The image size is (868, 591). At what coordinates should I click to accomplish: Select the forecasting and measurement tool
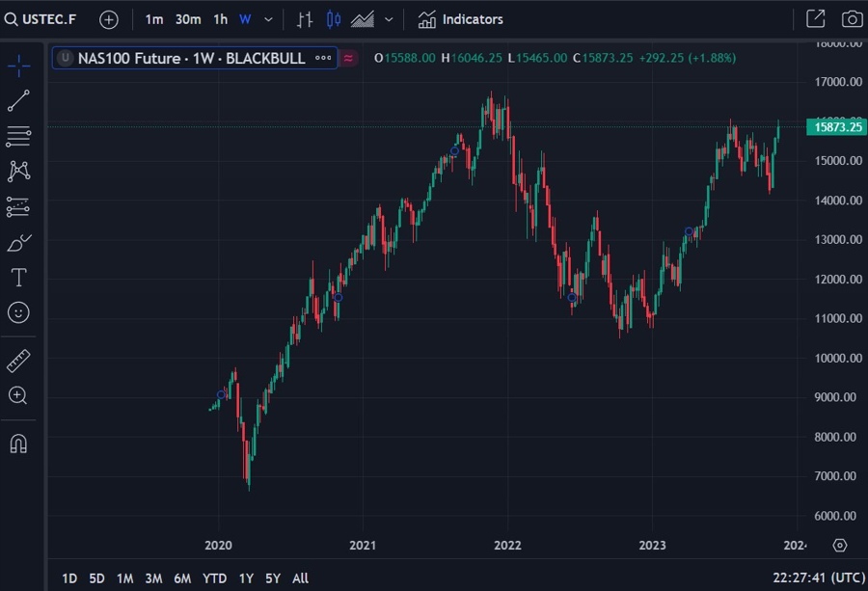(18, 206)
